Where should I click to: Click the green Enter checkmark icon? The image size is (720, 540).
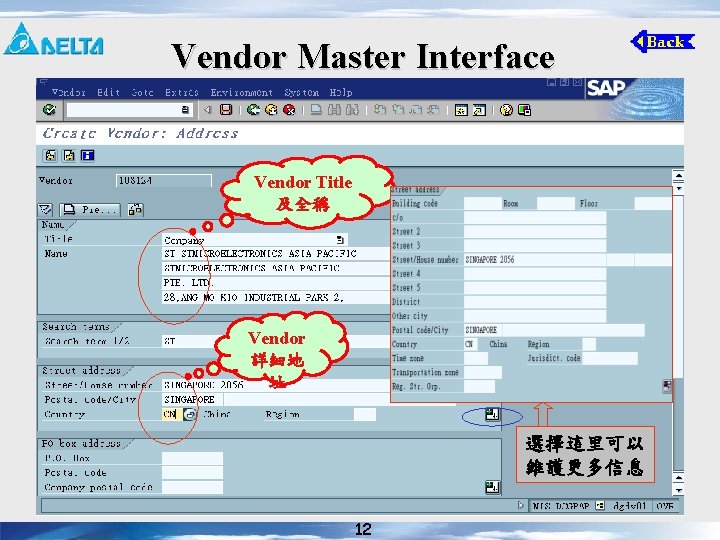point(49,110)
